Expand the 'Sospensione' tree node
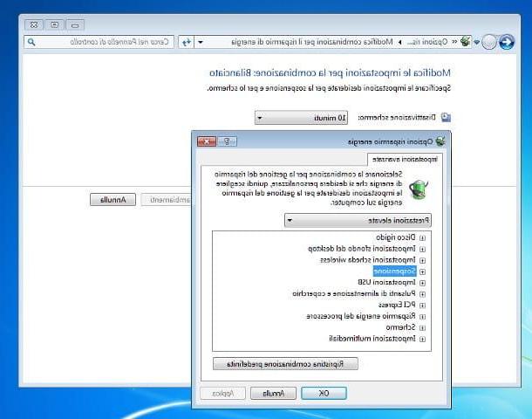532x419 pixels. pyautogui.click(x=422, y=271)
